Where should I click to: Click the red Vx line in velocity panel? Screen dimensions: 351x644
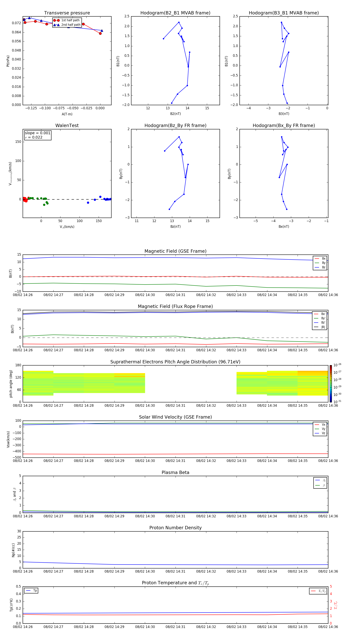175,454
